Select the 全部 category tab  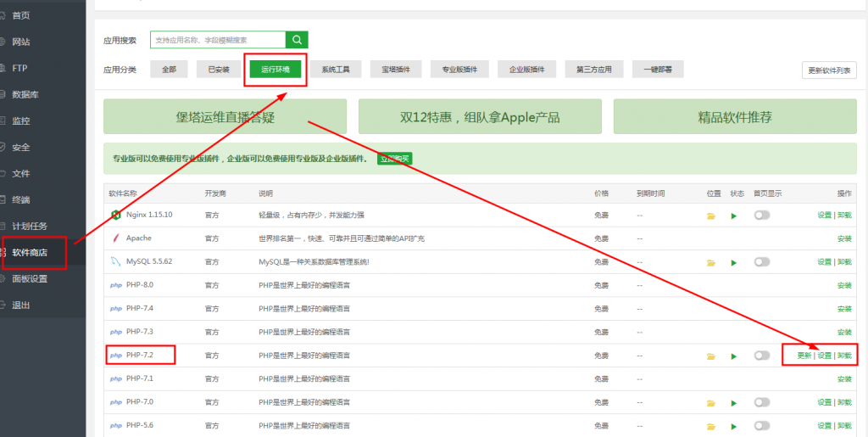(169, 70)
